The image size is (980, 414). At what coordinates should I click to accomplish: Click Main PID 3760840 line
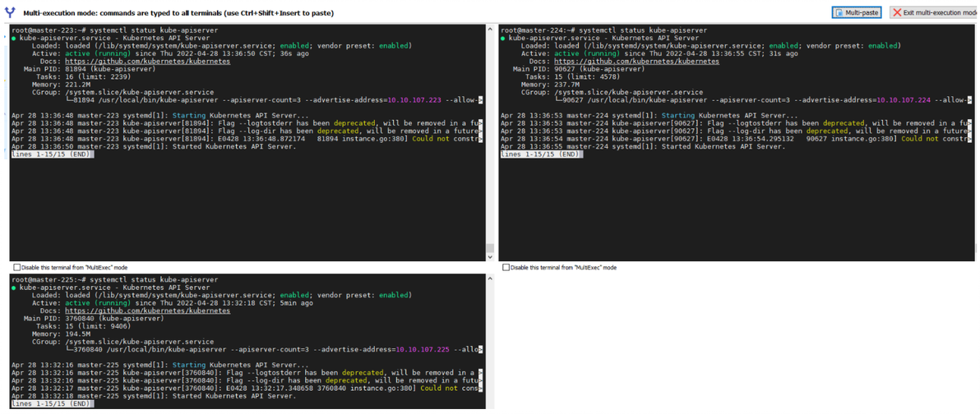[93, 318]
